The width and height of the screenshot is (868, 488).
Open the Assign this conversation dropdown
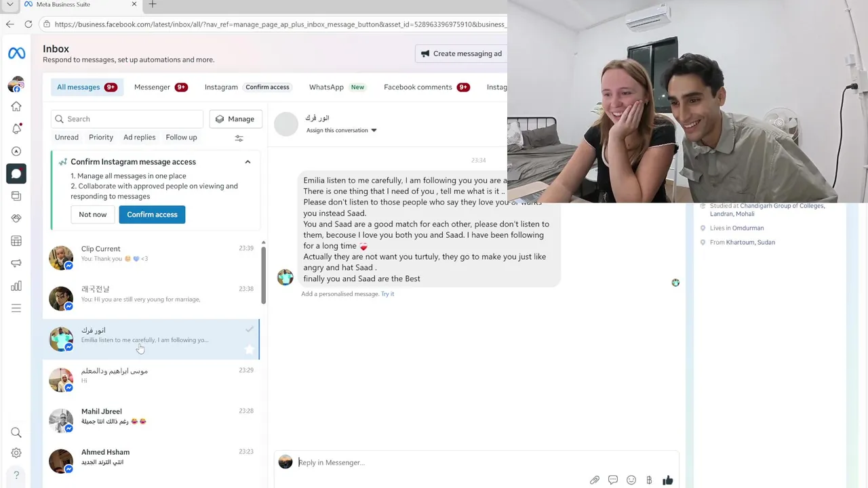pyautogui.click(x=341, y=130)
